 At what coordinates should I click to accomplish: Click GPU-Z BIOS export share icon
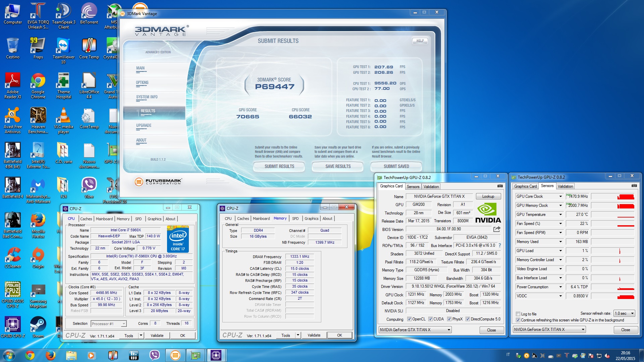[497, 229]
